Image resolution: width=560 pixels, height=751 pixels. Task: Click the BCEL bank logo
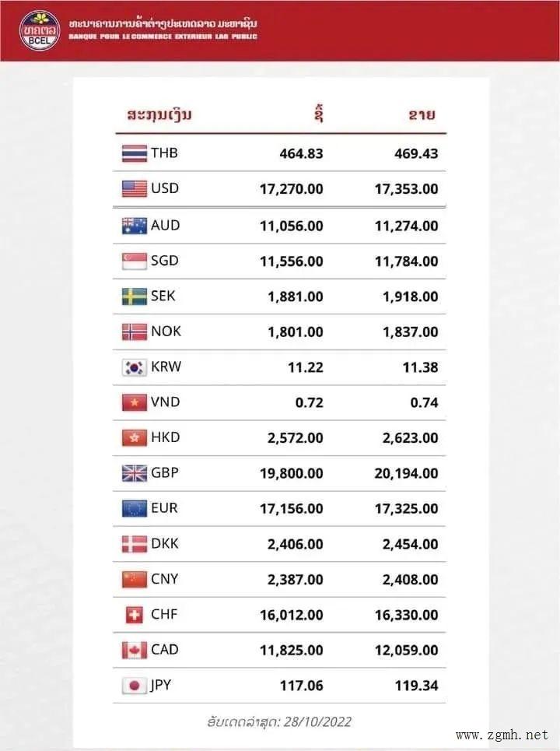coord(40,31)
